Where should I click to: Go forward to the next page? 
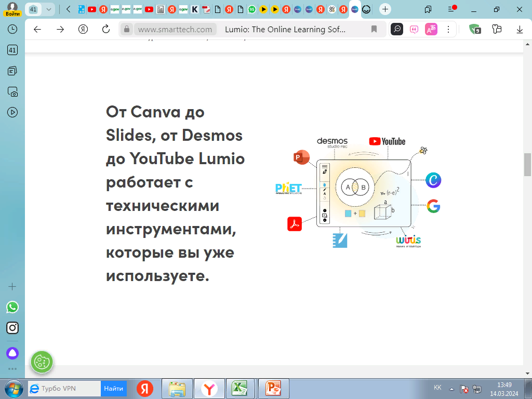click(60, 30)
